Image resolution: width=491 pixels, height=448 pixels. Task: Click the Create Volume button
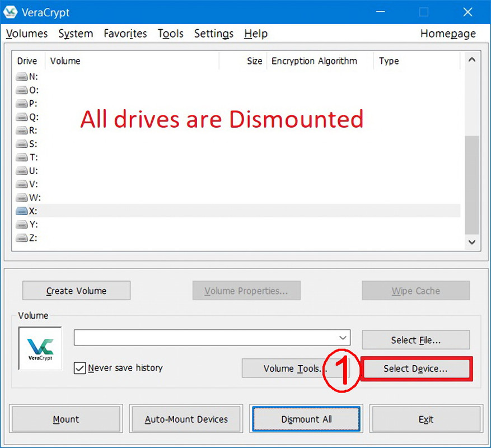[x=76, y=291]
